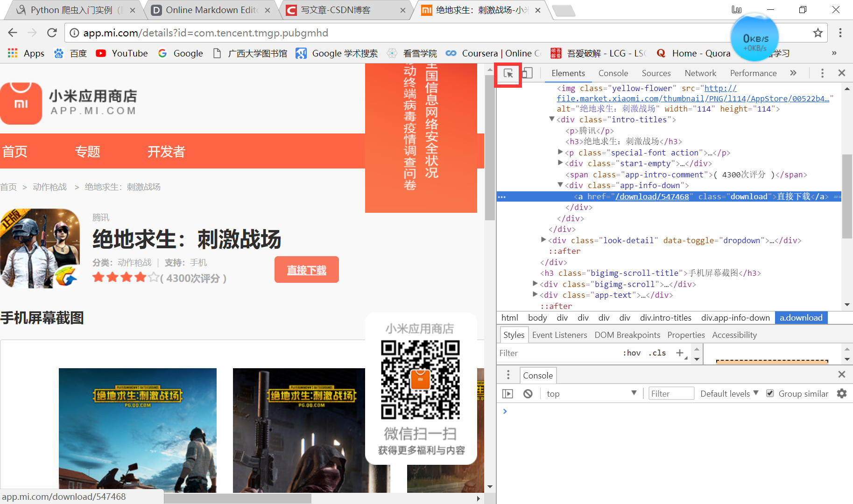Open the DOM Breakpoints tab
Viewport: 853px width, 504px height.
click(627, 335)
